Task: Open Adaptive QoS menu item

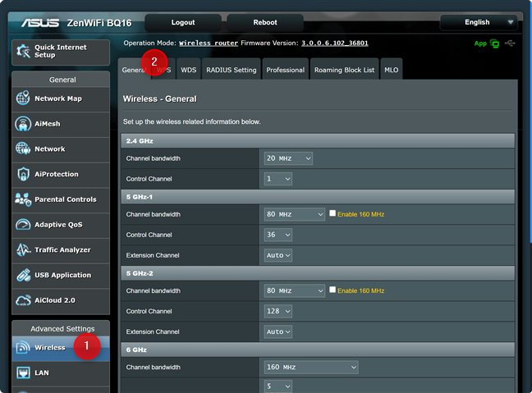Action: tap(61, 225)
